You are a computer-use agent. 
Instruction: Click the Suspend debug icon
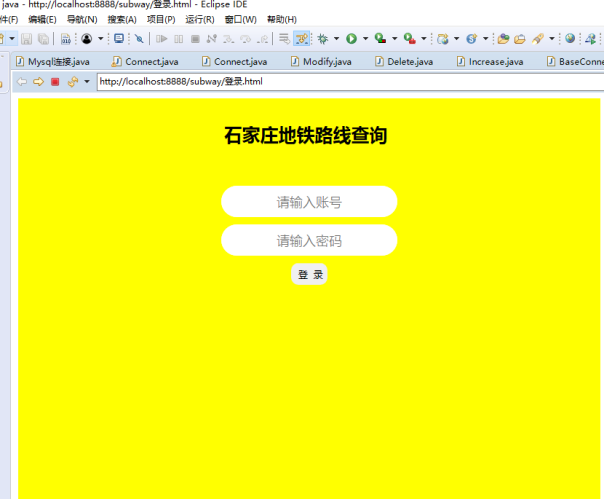pyautogui.click(x=179, y=39)
